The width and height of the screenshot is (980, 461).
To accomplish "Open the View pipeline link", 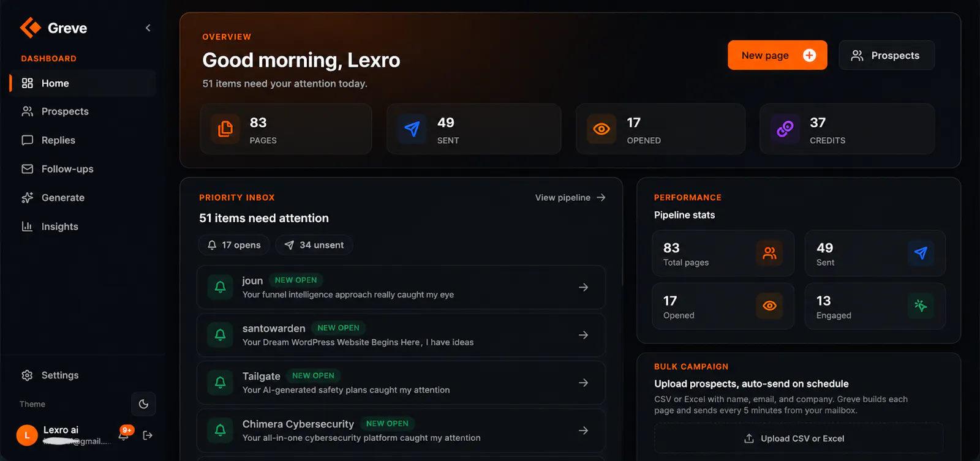I will tap(570, 198).
